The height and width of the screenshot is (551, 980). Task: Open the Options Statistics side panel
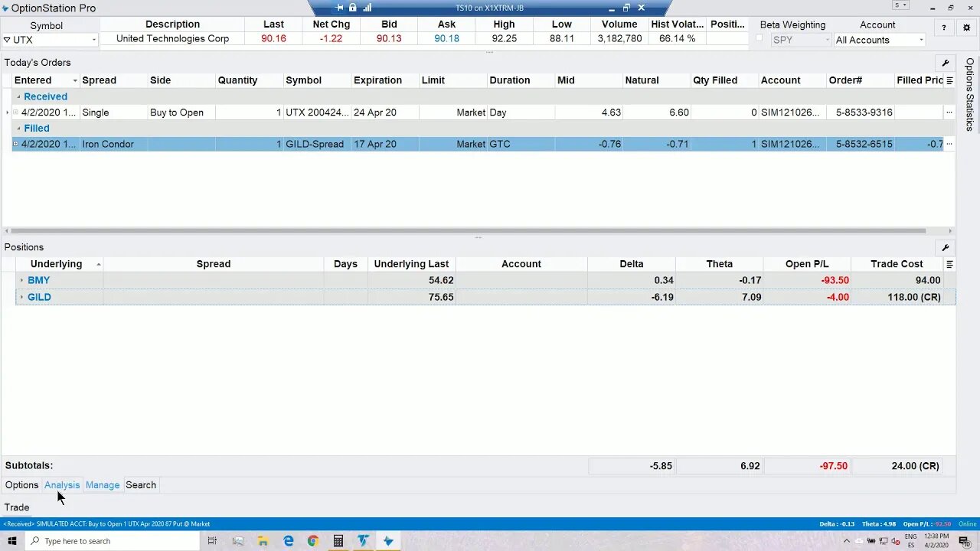coord(969,95)
